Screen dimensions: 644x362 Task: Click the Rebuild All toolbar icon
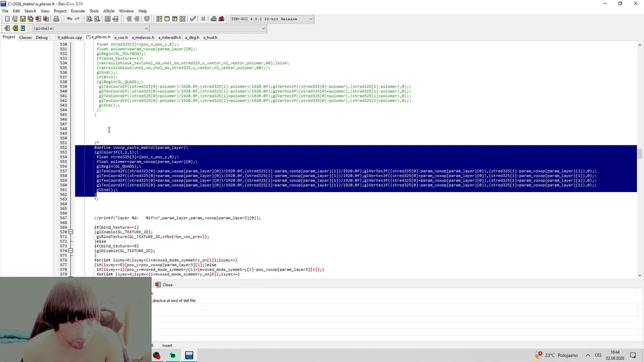(183, 19)
